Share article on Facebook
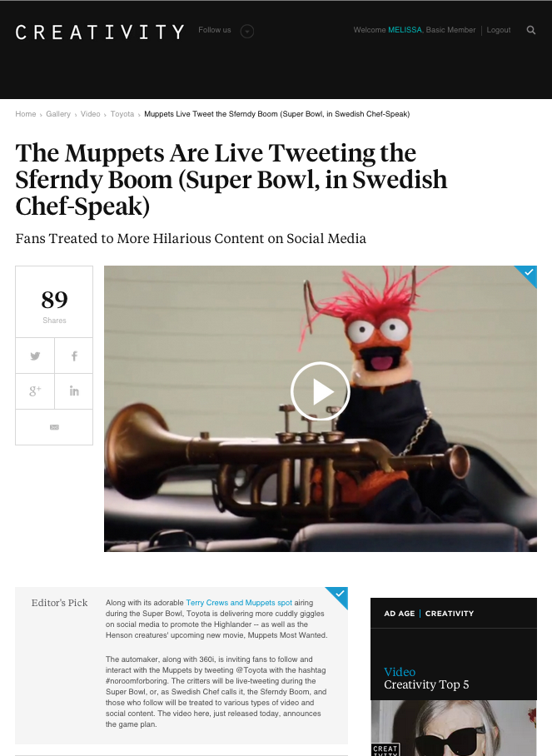Screen dimensions: 552x756 point(74,356)
